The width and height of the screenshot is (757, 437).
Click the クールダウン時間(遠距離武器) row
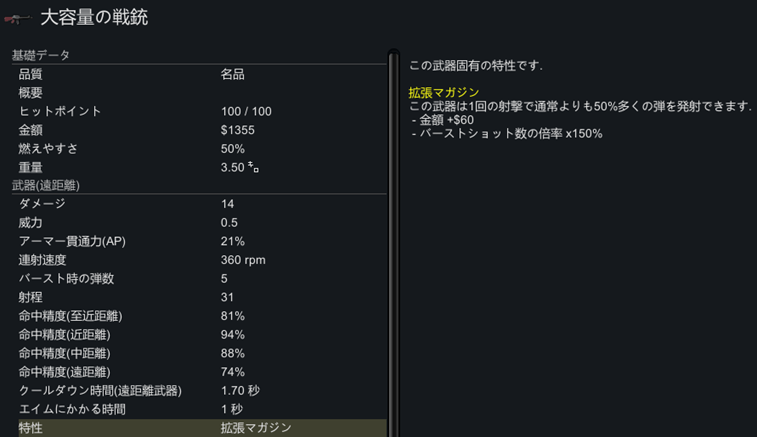pos(202,391)
